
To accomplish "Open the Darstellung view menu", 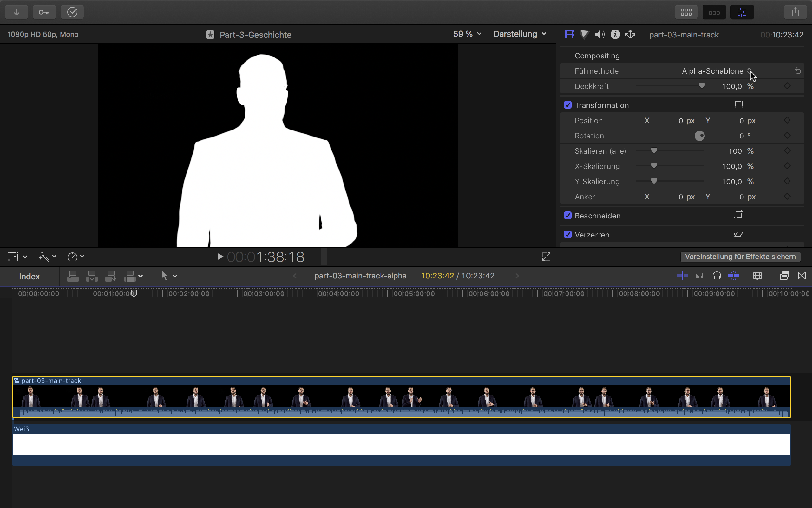I will pyautogui.click(x=520, y=34).
